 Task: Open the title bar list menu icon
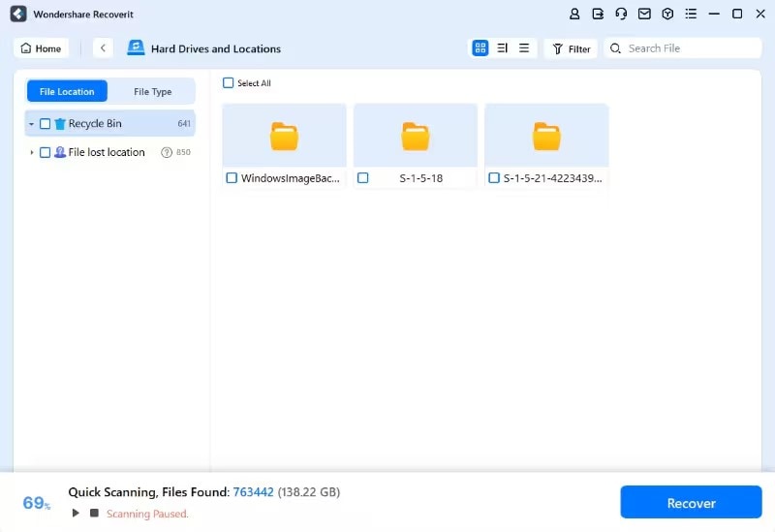coord(691,14)
